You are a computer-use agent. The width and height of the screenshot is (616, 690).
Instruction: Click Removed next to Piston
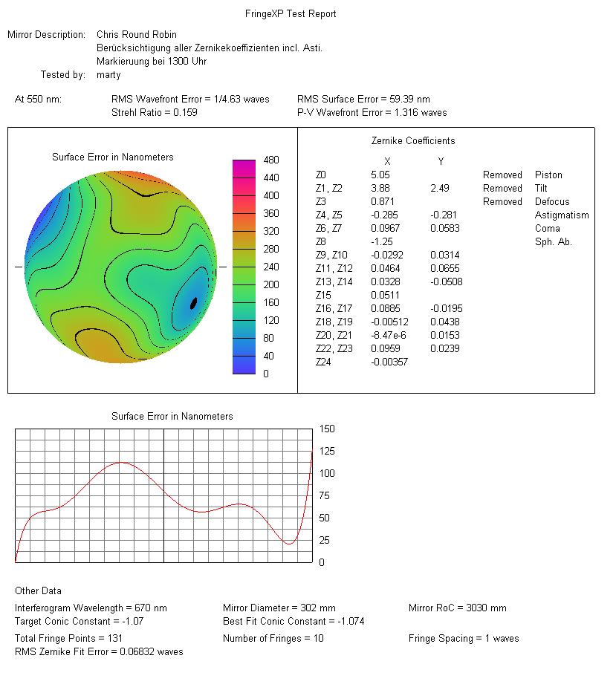[x=502, y=175]
